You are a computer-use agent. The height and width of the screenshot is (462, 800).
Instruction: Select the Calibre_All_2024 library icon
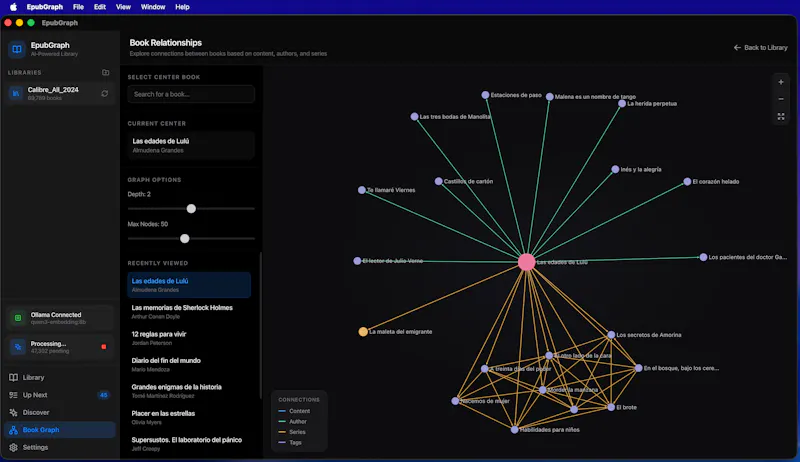coord(16,93)
